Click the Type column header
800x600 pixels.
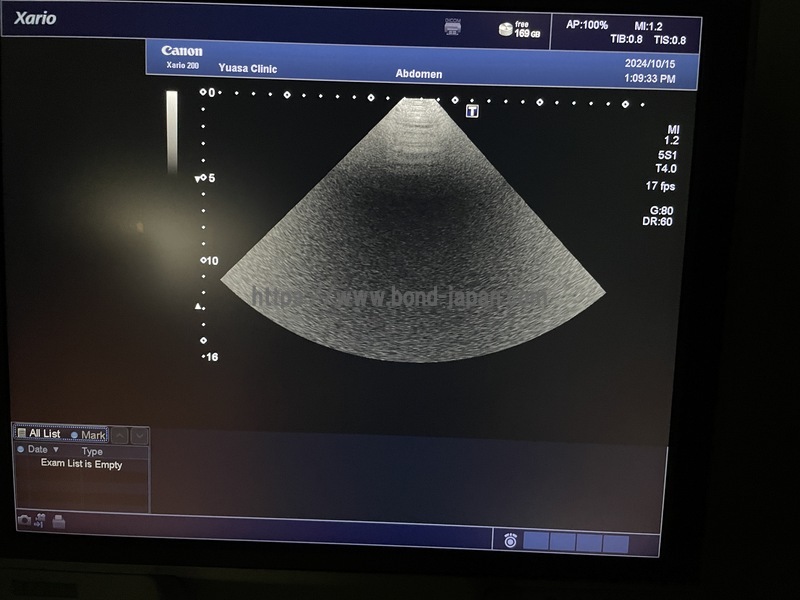92,451
